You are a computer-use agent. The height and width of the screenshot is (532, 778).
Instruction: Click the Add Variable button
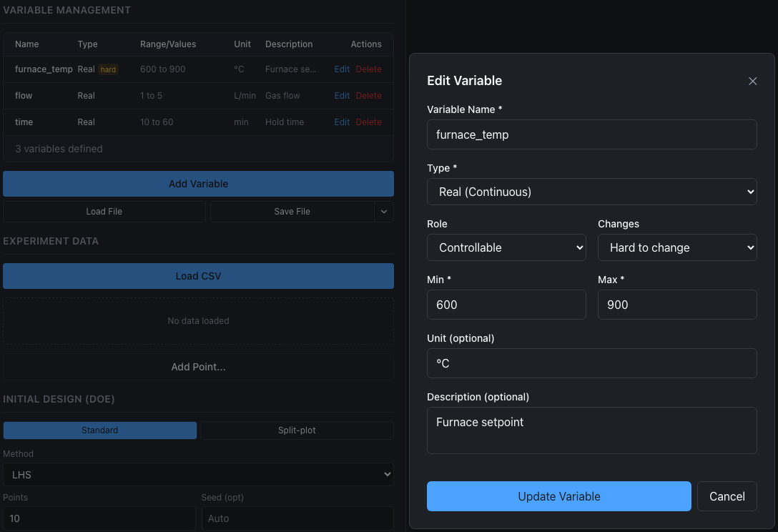click(x=199, y=184)
